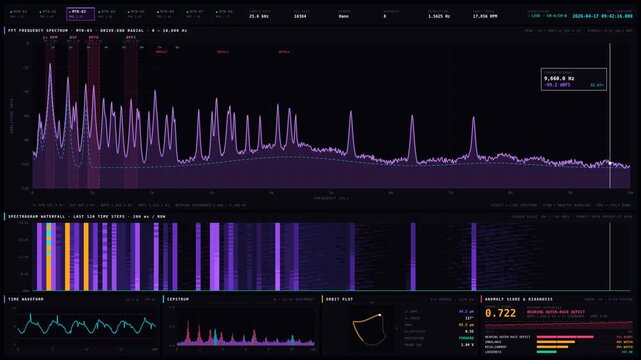This screenshot has width=641, height=360.
Task: Open the MTR-07 motor tab
Action: [198, 14]
